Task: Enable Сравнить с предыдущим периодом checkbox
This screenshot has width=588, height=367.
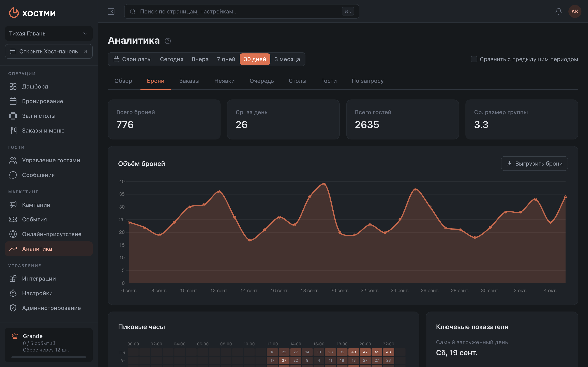Action: (474, 59)
